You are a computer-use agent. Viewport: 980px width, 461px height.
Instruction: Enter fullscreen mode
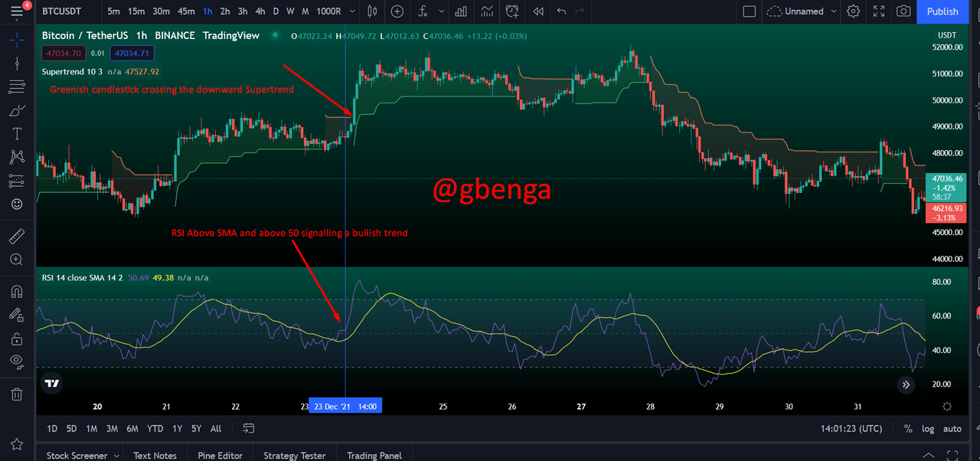point(879,11)
